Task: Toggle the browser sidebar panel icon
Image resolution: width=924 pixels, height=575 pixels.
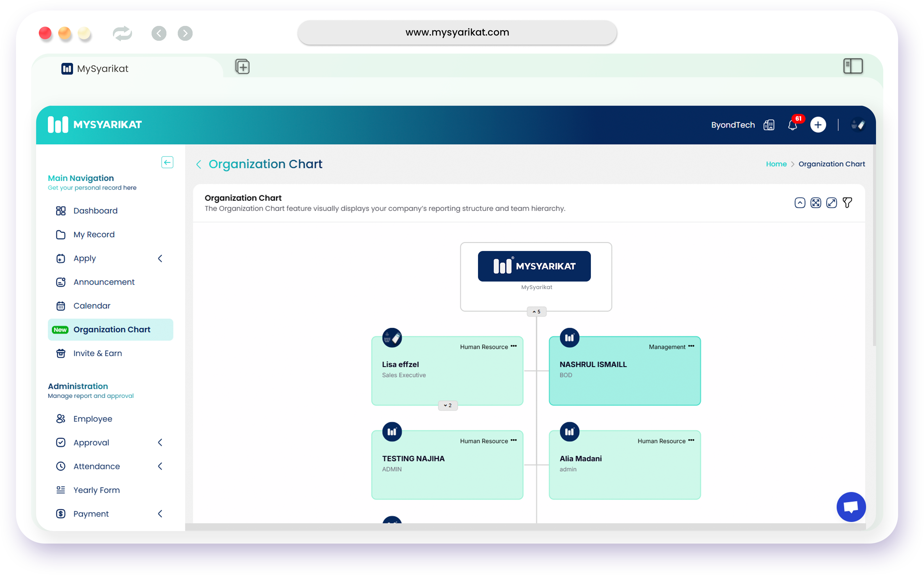Action: click(852, 66)
